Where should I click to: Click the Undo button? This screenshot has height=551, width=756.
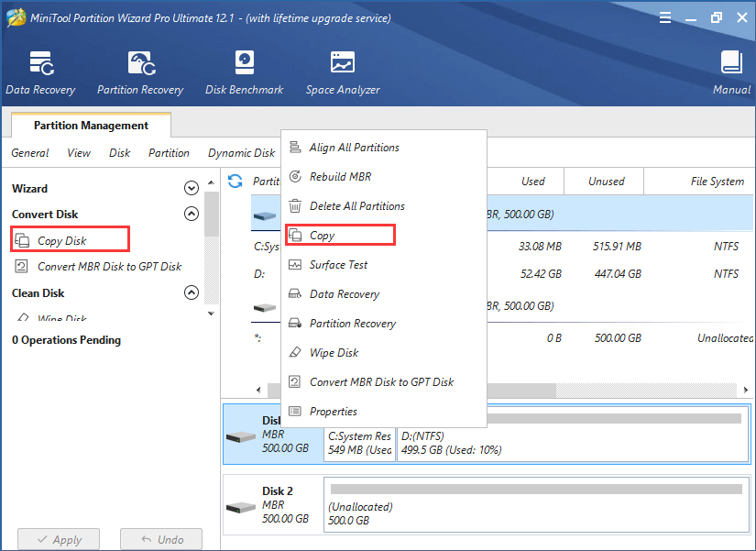pos(161,539)
